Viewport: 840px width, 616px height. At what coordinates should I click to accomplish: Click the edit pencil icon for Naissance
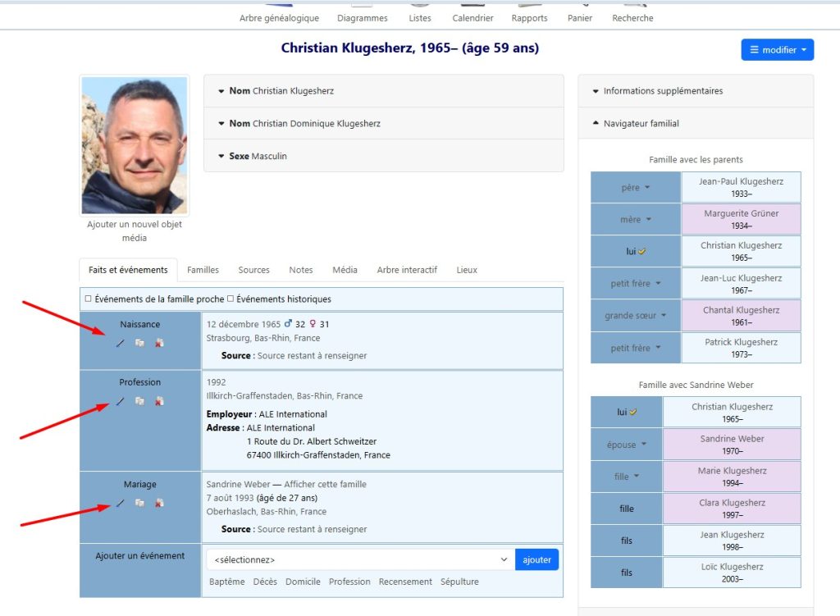(120, 343)
